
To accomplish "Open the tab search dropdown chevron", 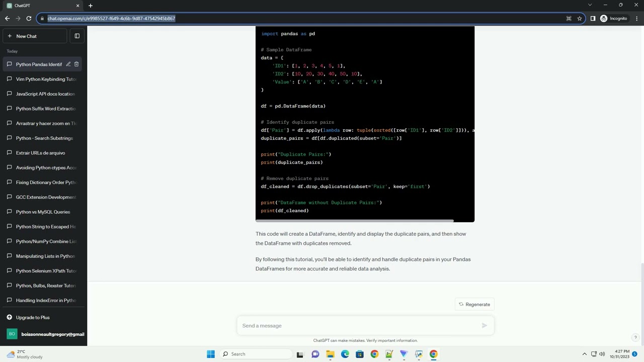I will pos(590,5).
